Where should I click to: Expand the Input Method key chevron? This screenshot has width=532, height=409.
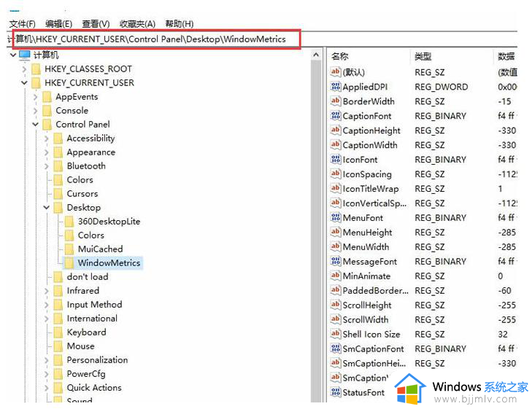[x=47, y=305]
